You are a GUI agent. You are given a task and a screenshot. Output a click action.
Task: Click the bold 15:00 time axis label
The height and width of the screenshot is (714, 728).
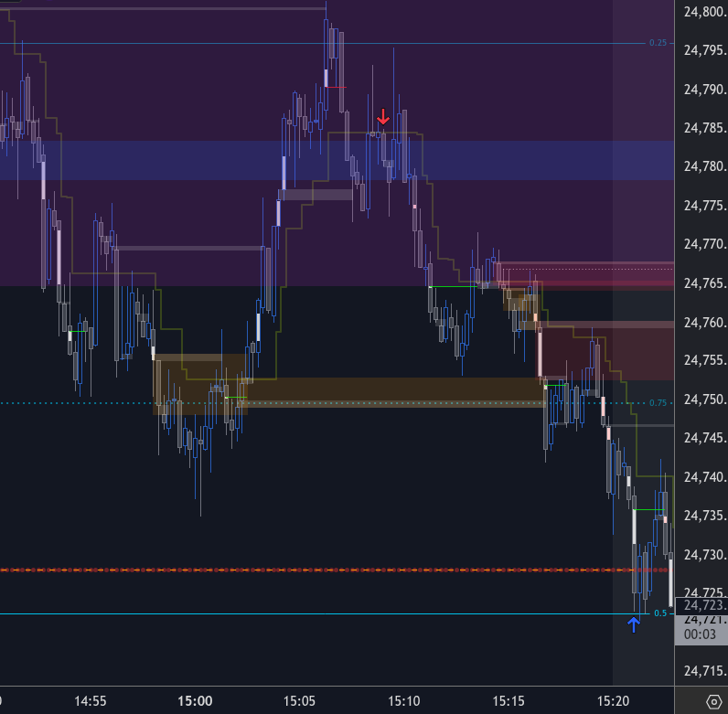coord(195,700)
